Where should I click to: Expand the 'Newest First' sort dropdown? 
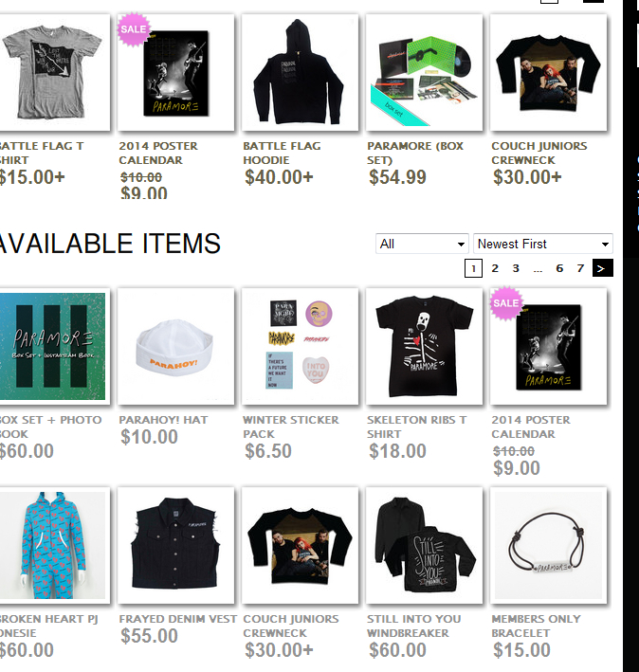point(543,244)
